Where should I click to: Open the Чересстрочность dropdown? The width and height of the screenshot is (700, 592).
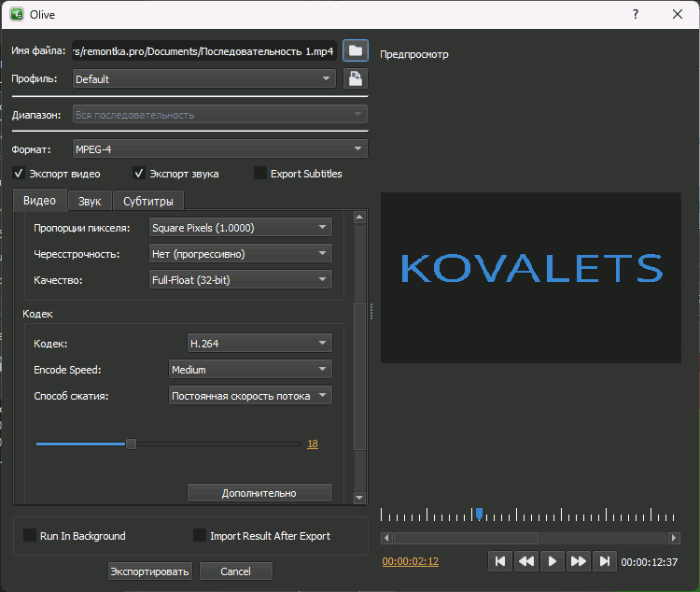point(241,254)
